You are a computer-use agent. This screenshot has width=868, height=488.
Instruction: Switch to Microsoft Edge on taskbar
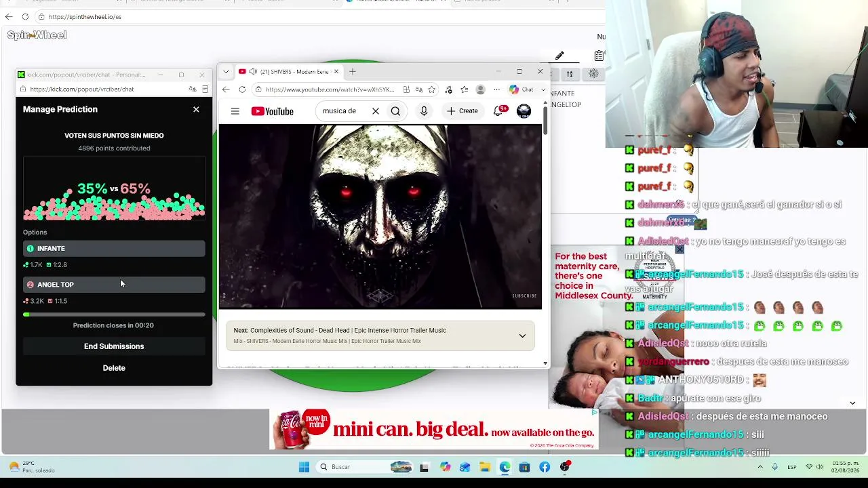click(505, 467)
